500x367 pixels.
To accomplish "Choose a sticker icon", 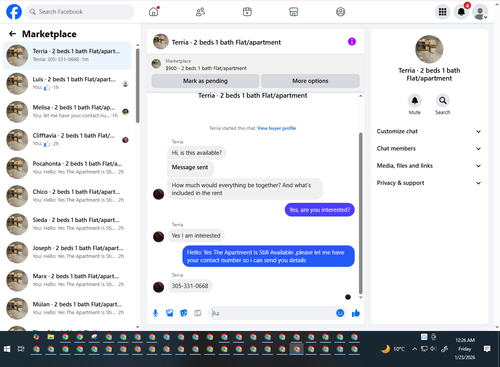I will [184, 313].
